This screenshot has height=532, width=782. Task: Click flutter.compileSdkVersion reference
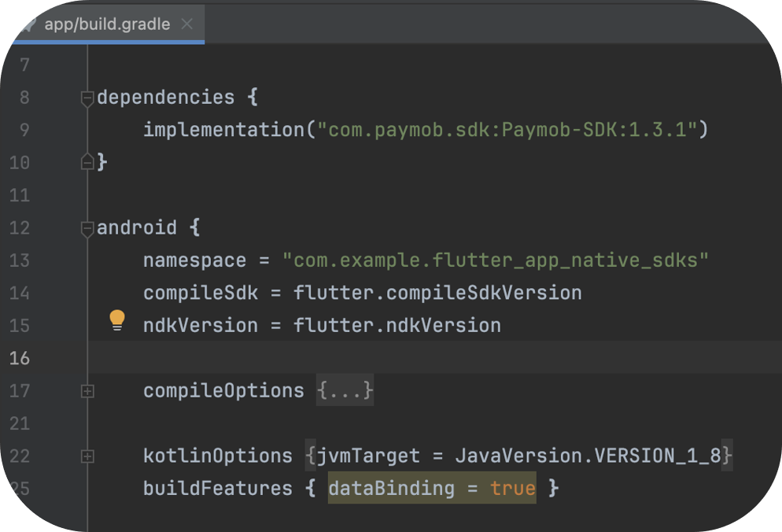click(x=437, y=294)
